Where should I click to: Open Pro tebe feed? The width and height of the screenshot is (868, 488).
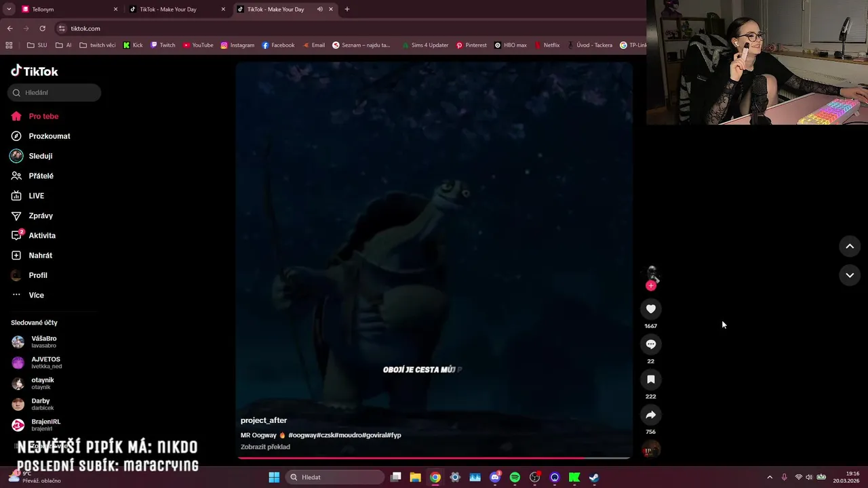tap(43, 117)
